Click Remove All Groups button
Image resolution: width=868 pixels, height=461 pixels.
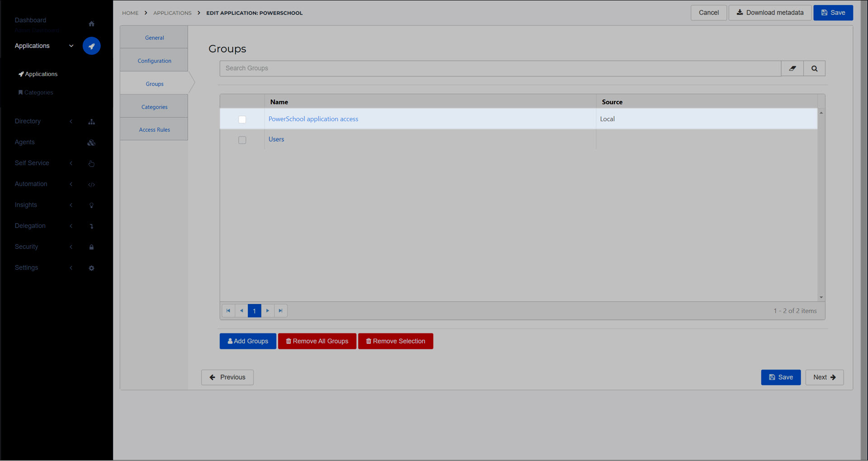(317, 341)
